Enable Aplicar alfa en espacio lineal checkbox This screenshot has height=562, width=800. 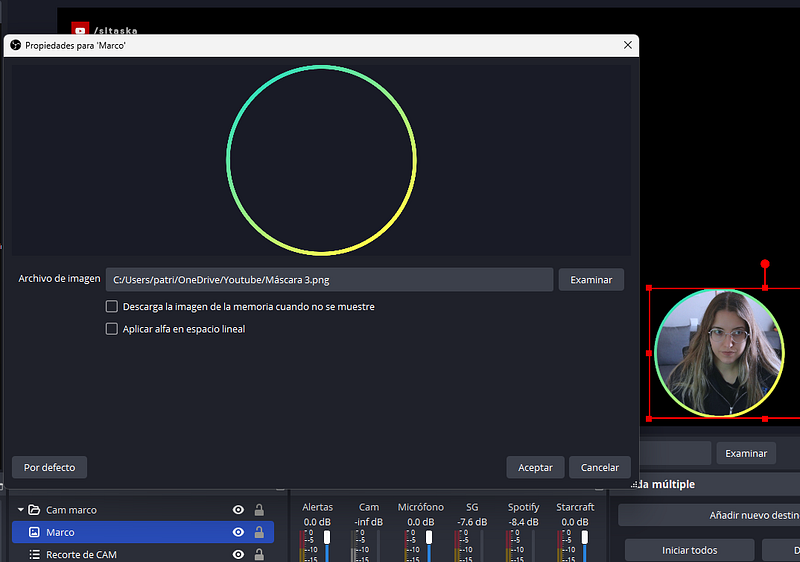coord(112,329)
